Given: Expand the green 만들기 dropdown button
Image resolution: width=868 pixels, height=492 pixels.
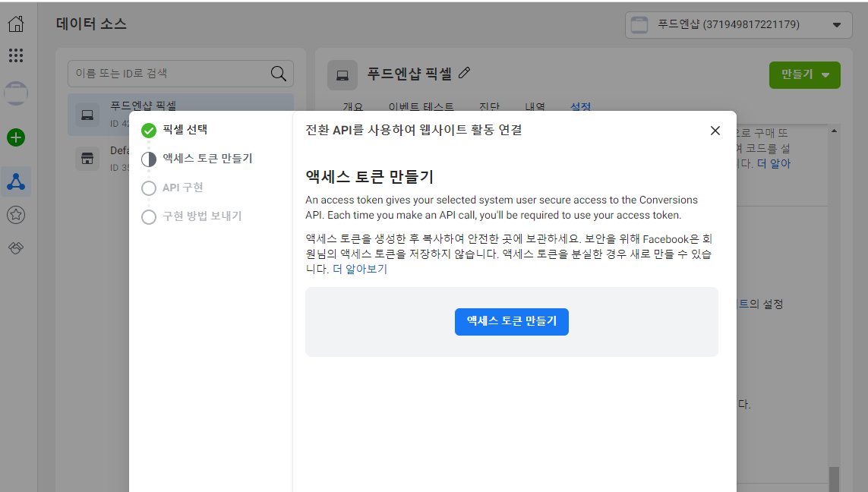Looking at the screenshot, I should [805, 74].
